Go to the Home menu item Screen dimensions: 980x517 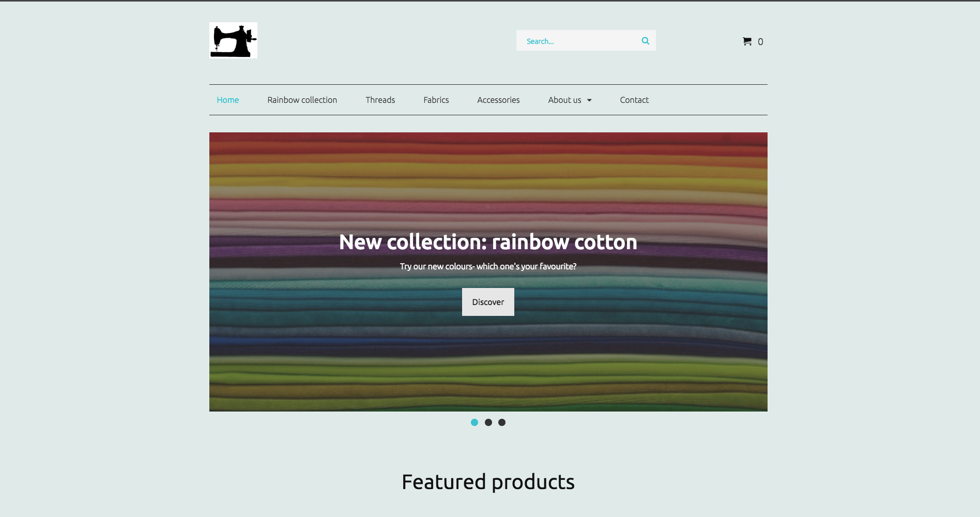(x=227, y=100)
